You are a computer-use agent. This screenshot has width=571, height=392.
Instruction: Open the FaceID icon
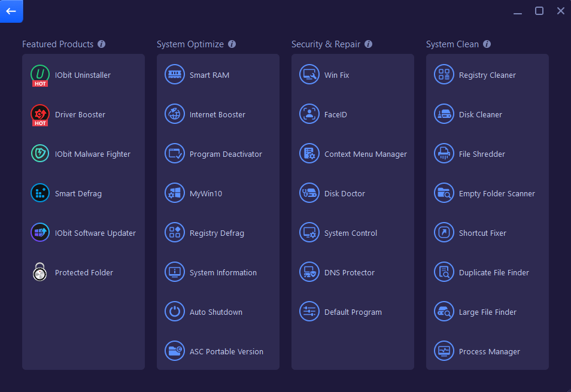[x=309, y=114]
